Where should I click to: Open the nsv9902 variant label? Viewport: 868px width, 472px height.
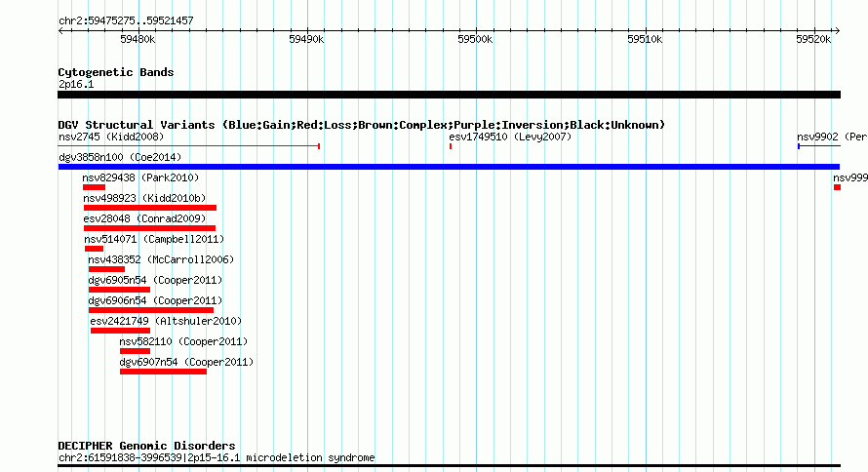point(832,137)
